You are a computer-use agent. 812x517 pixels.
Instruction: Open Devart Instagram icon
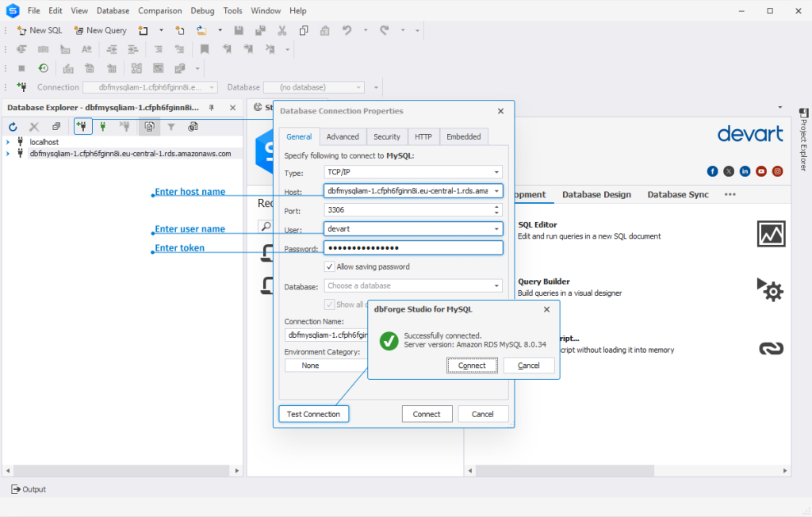click(777, 171)
